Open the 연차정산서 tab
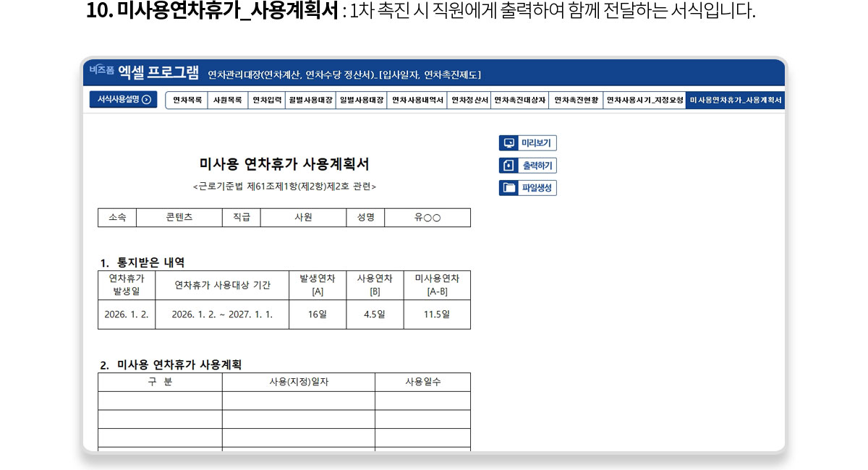Screen dimensions: 868x470 point(469,101)
